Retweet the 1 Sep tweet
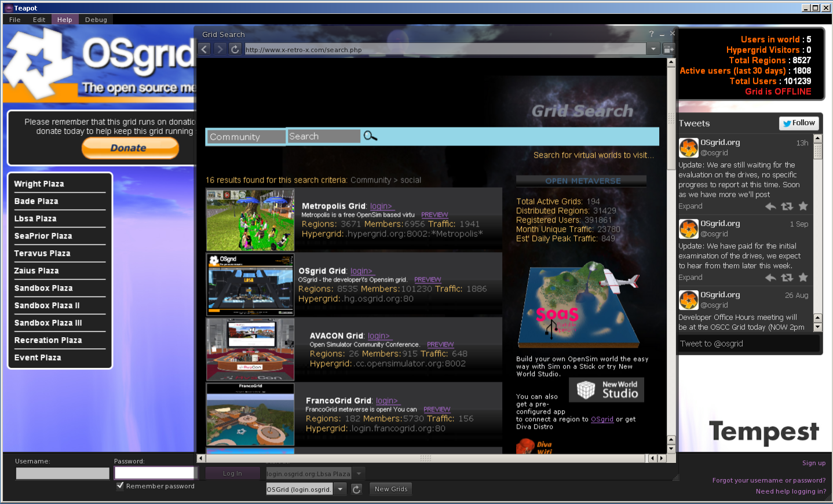This screenshot has height=504, width=833. point(787,277)
